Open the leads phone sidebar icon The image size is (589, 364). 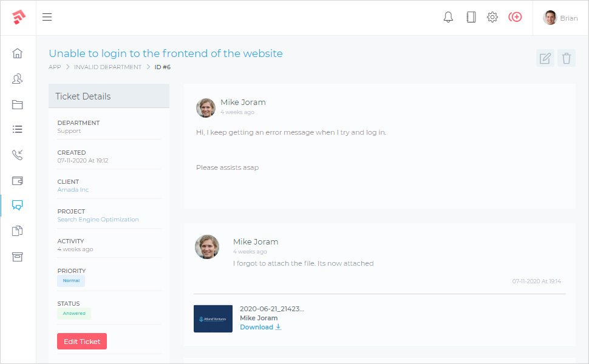coord(18,155)
